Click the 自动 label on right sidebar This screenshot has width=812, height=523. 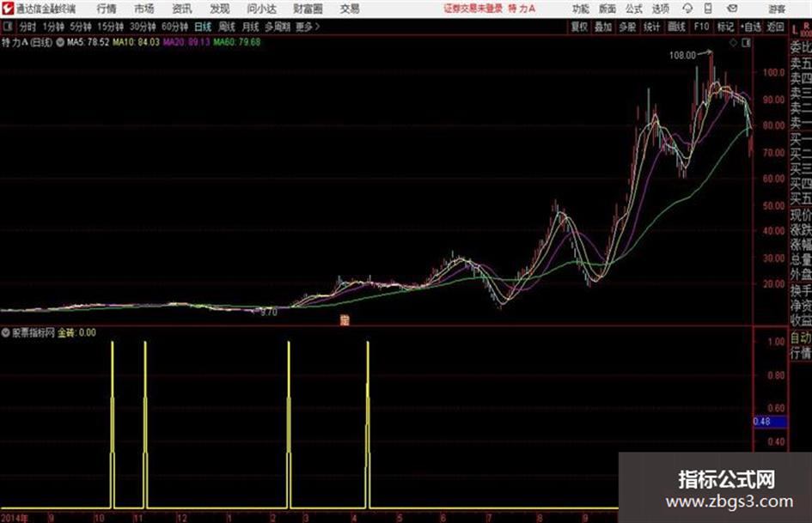801,338
